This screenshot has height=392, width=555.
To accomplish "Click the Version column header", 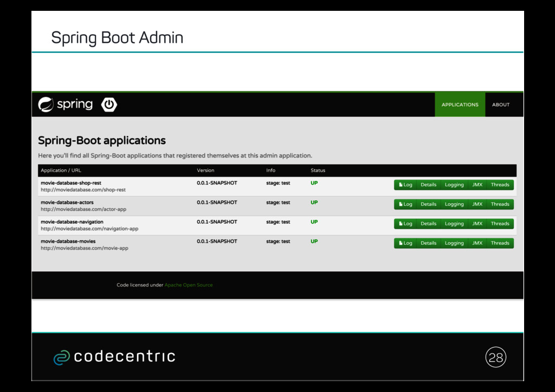I will (x=205, y=171).
